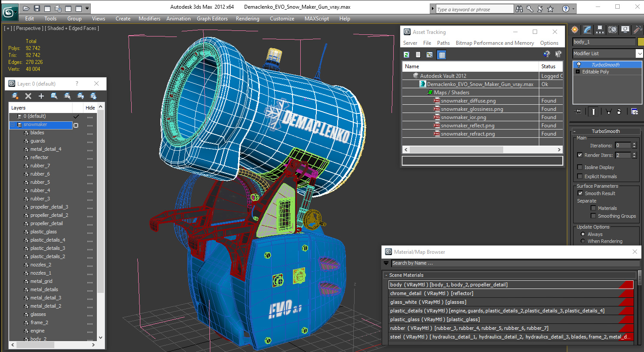Viewport: 644px width, 352px height.
Task: Click Iterations spinner arrows
Action: (x=634, y=146)
